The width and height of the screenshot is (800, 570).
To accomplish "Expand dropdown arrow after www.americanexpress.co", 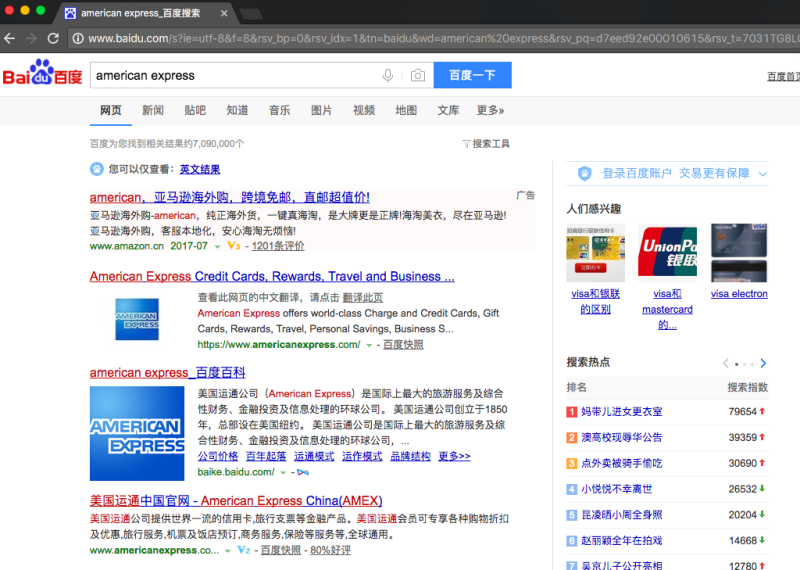I will [x=228, y=551].
